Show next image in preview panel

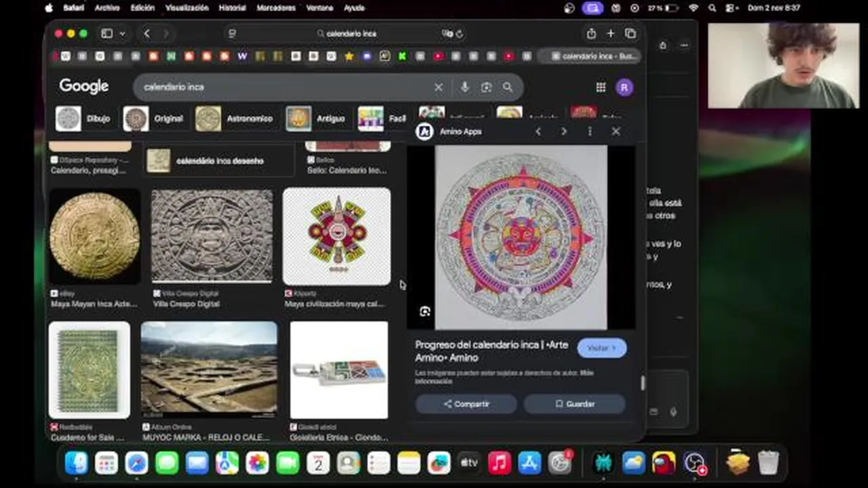pos(564,131)
